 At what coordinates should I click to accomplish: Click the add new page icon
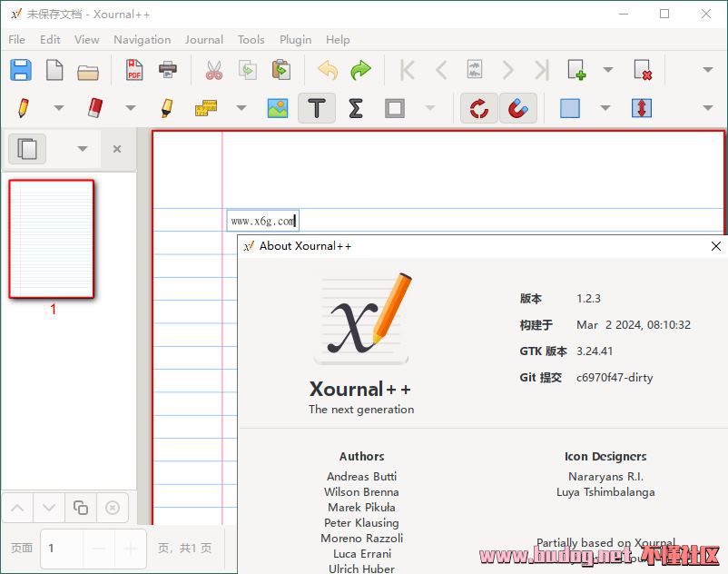point(576,70)
